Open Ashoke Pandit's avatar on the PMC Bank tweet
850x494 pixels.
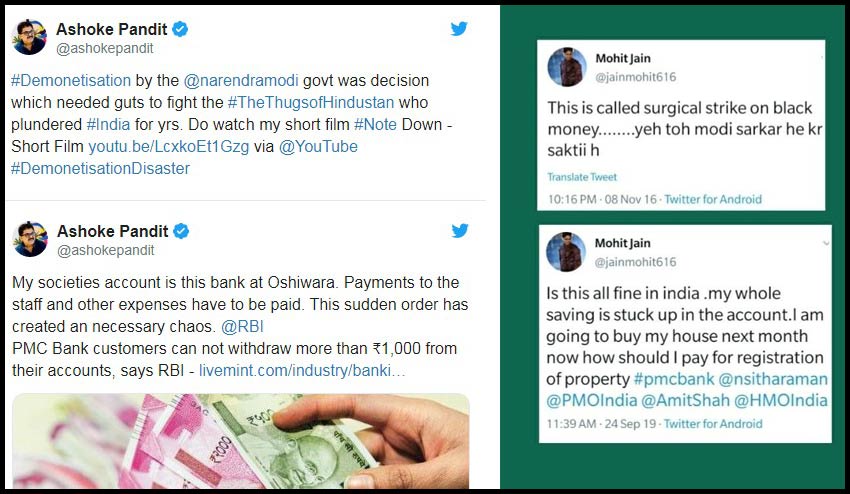(x=30, y=239)
